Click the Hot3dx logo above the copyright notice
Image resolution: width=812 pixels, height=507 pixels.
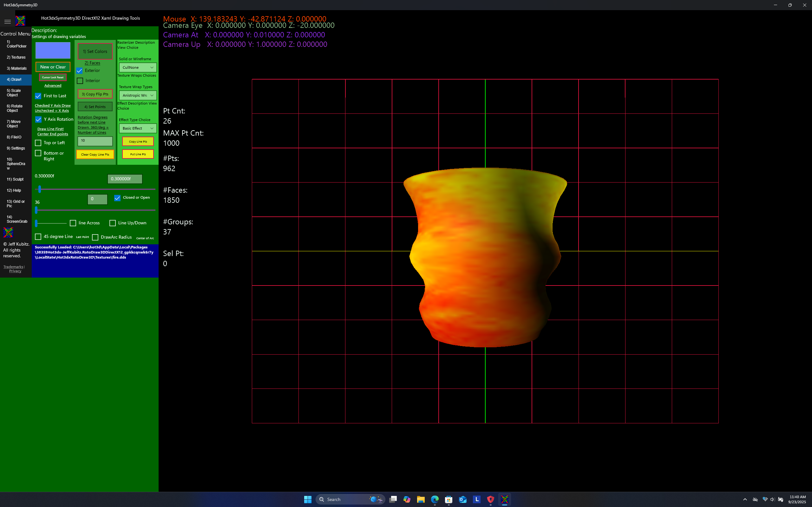8,232
